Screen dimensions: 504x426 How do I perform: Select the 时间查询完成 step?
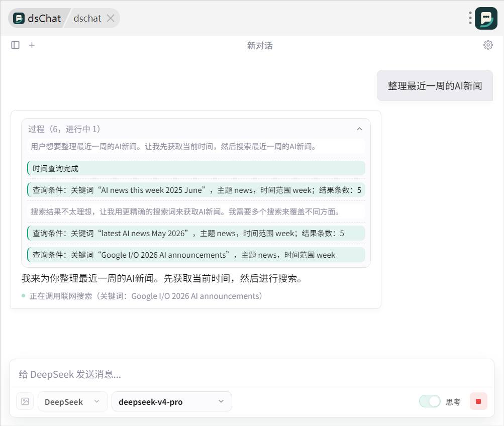point(196,168)
